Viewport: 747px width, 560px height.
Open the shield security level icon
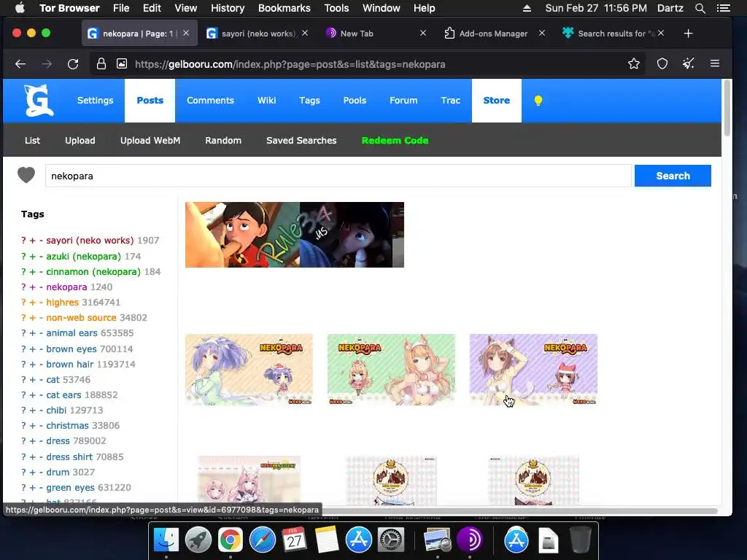click(662, 63)
